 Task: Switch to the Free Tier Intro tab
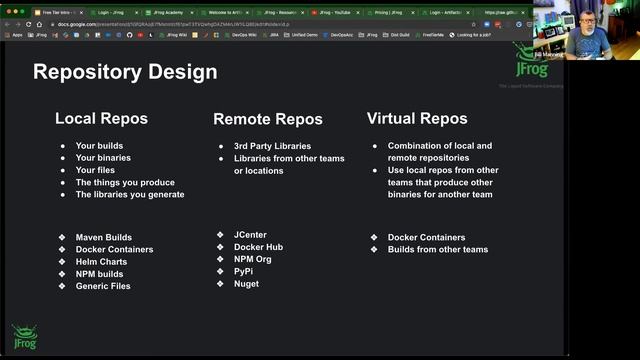[x=58, y=13]
